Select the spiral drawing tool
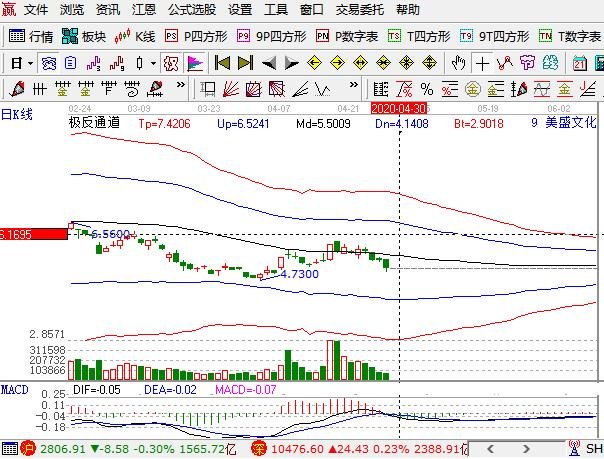The height and width of the screenshot is (459, 604). coord(133,89)
